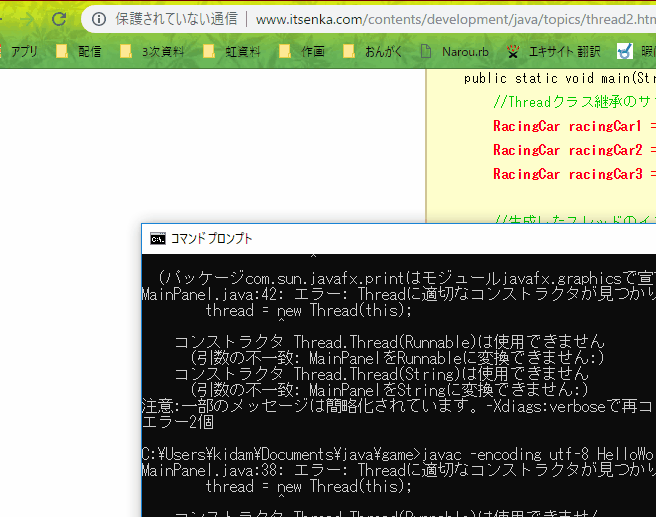Screen dimensions: 656x517
Task: Click the code line 'RacingCar racingCar1'
Action: click(574, 126)
